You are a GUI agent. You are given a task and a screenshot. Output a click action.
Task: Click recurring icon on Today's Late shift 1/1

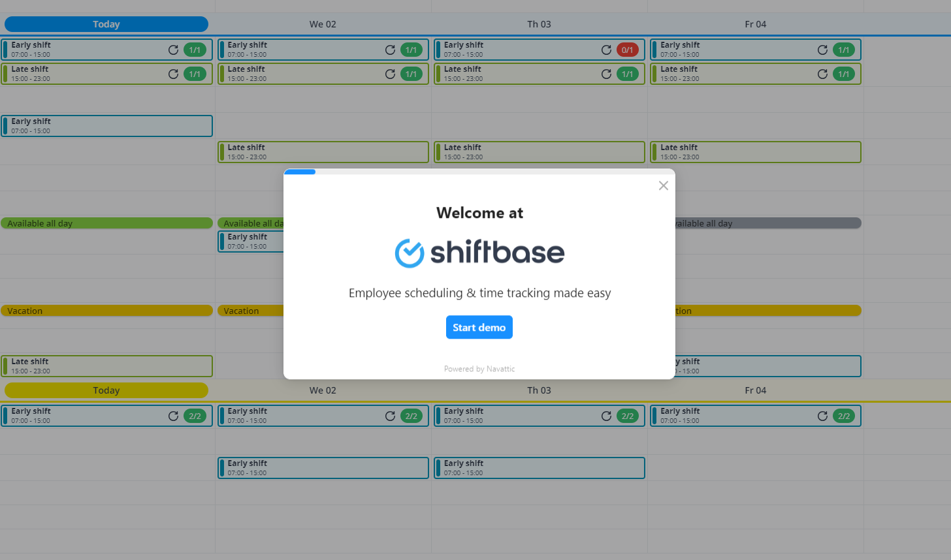pyautogui.click(x=173, y=74)
